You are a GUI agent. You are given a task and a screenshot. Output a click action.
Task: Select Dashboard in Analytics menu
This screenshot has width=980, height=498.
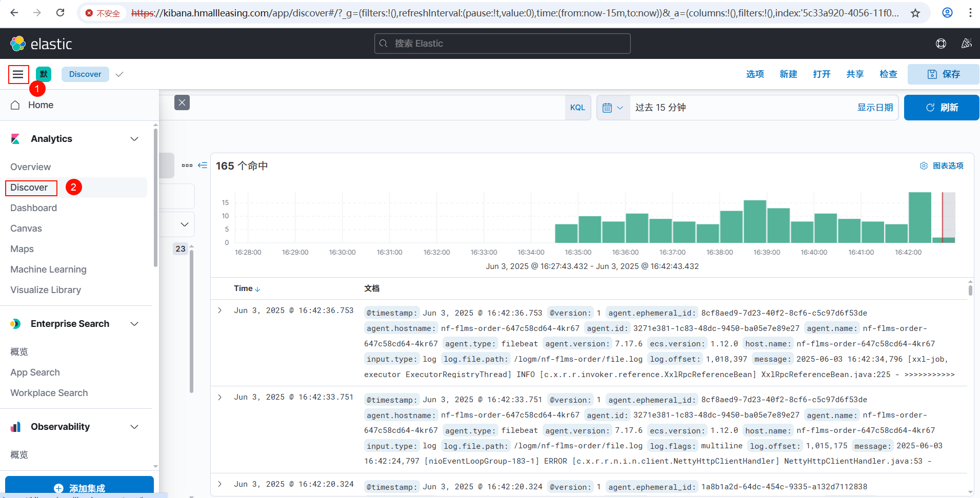(33, 208)
